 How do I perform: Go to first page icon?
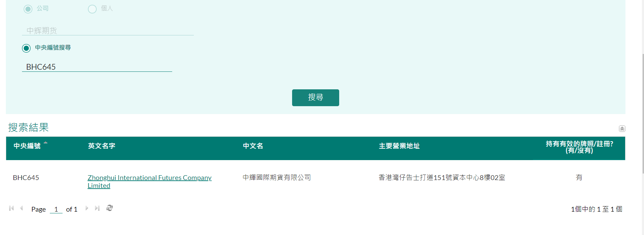pyautogui.click(x=11, y=208)
